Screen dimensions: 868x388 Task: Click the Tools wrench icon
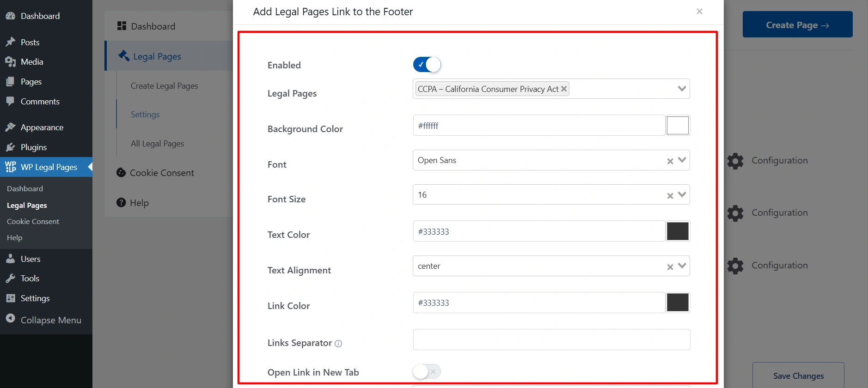click(10, 279)
